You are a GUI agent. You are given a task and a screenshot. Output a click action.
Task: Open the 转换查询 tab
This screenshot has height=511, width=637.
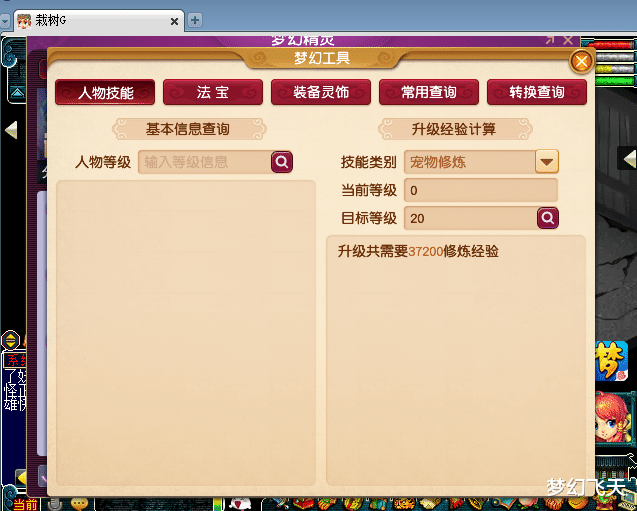pos(537,92)
